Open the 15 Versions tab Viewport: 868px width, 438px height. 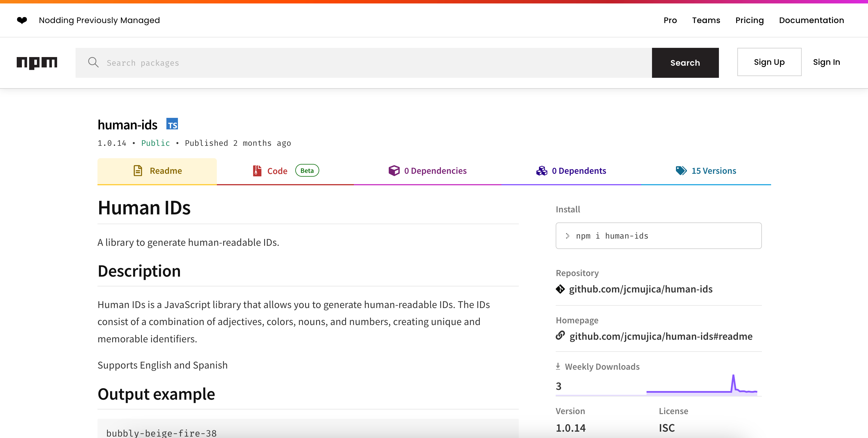(x=706, y=171)
